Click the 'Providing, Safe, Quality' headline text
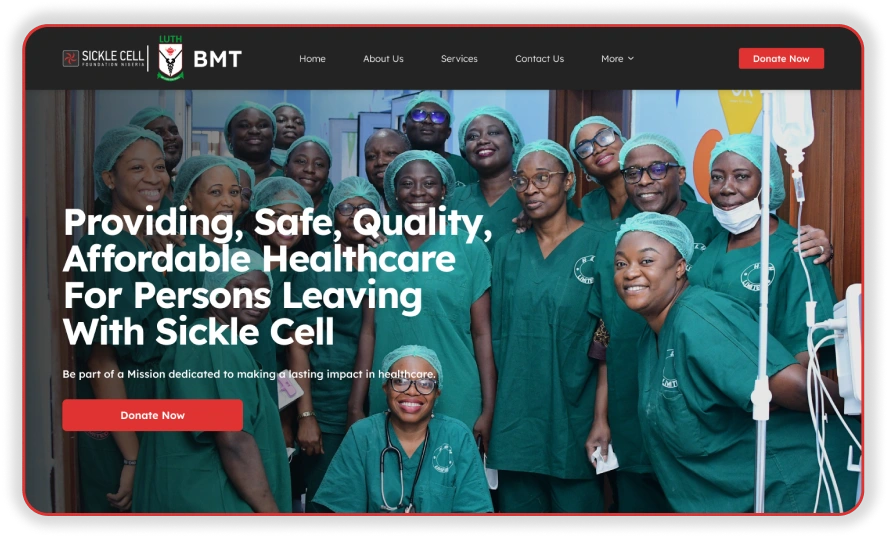 277,222
